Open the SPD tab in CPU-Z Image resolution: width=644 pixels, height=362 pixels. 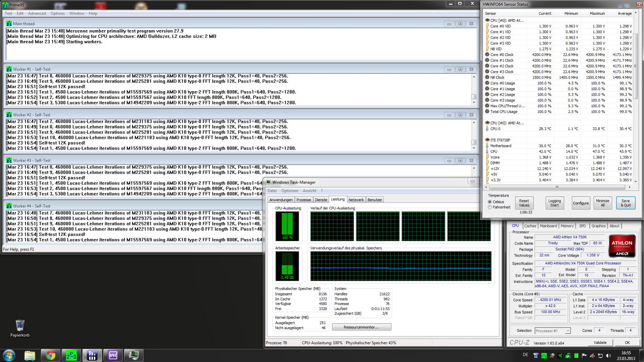pos(583,226)
